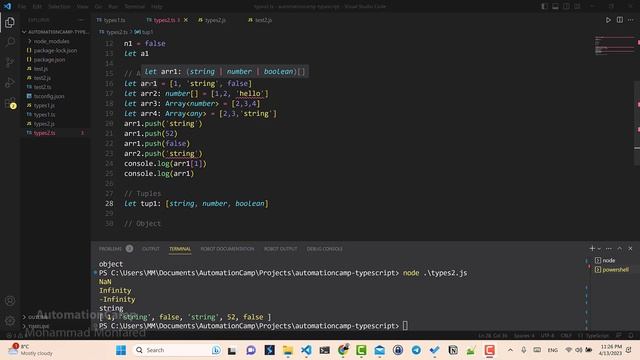Screen dimensions: 640x360
Task: Click the tup1 breadcrumb symbol
Action: (x=144, y=32)
